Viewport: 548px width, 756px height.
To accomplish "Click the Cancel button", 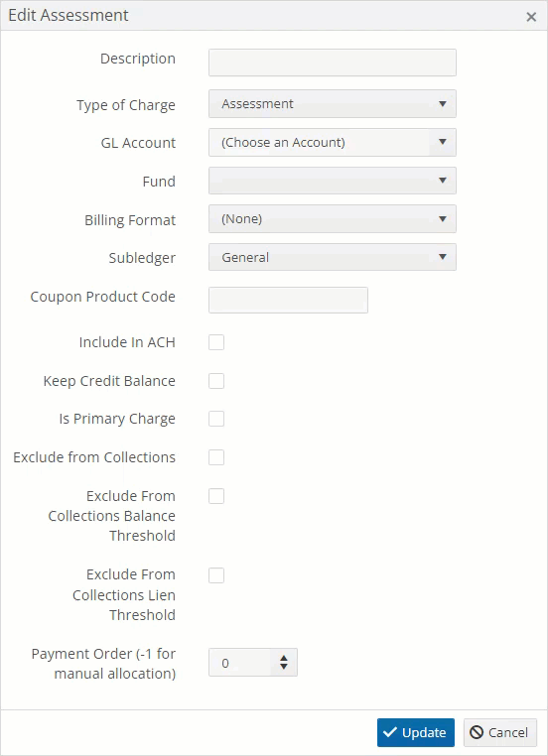I will click(500, 732).
